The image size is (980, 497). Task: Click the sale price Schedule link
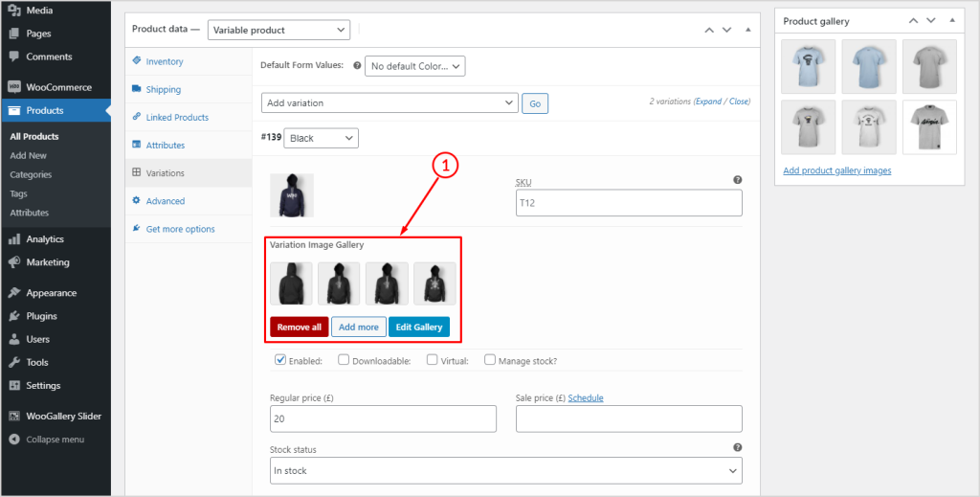click(586, 397)
